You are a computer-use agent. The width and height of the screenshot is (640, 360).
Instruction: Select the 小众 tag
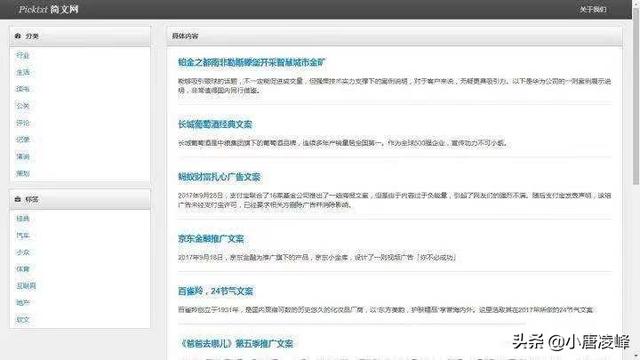(x=23, y=252)
